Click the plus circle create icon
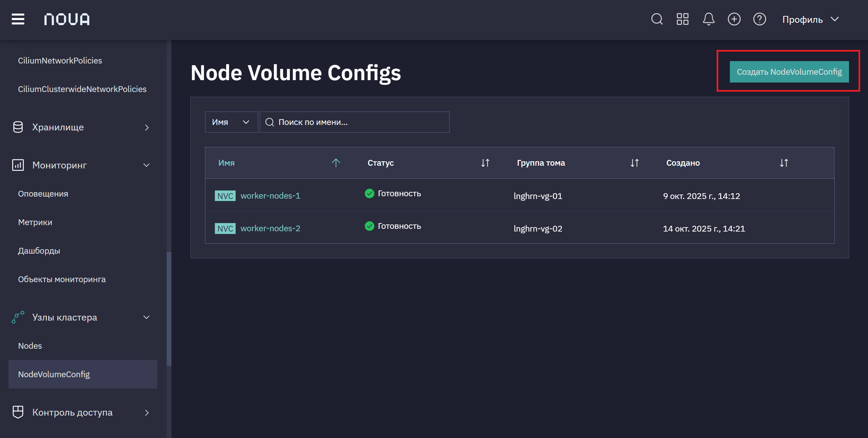The image size is (868, 438). 734,19
